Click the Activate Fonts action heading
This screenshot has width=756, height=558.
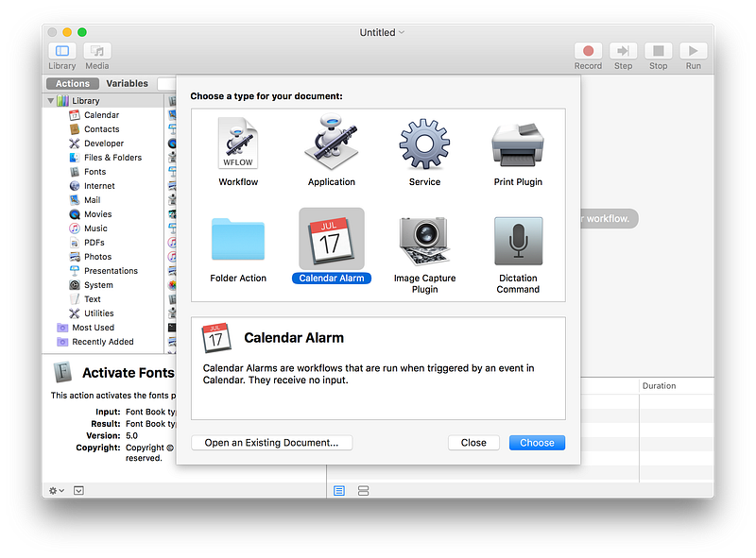point(129,373)
